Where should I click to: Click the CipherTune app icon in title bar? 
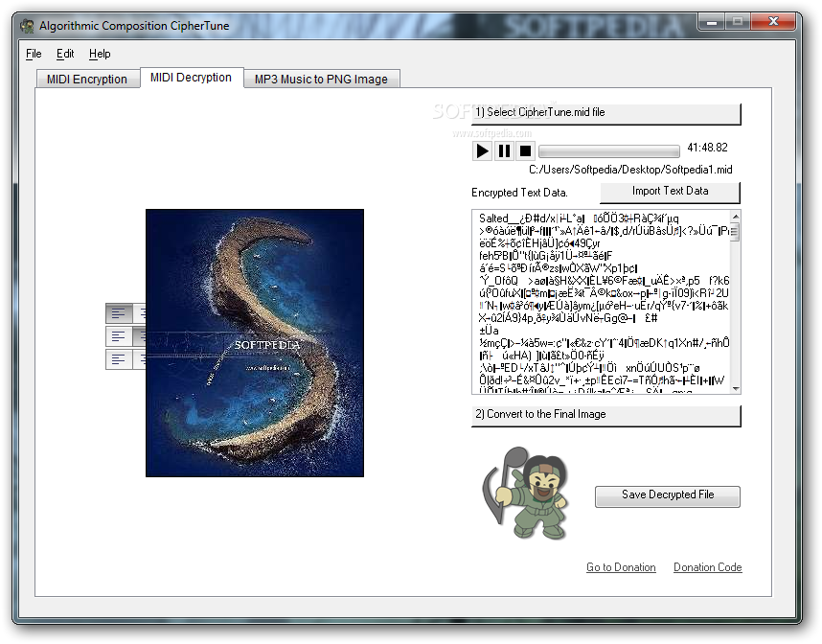tap(27, 26)
